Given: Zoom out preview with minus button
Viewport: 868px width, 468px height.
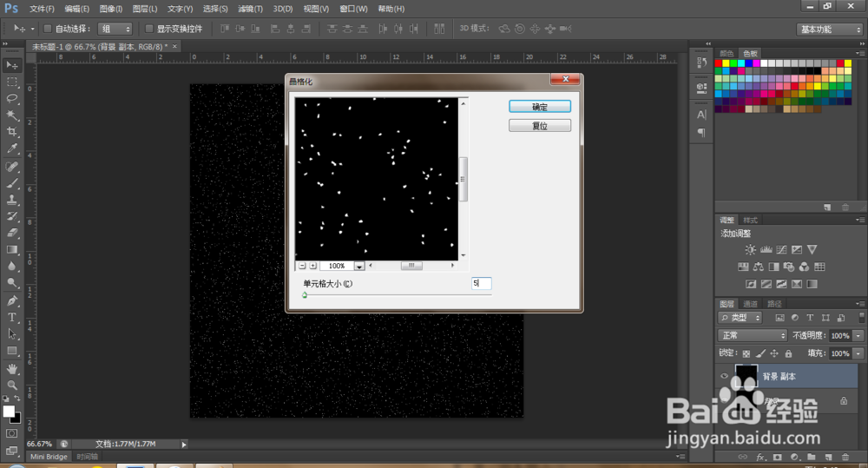Looking at the screenshot, I should coord(302,266).
